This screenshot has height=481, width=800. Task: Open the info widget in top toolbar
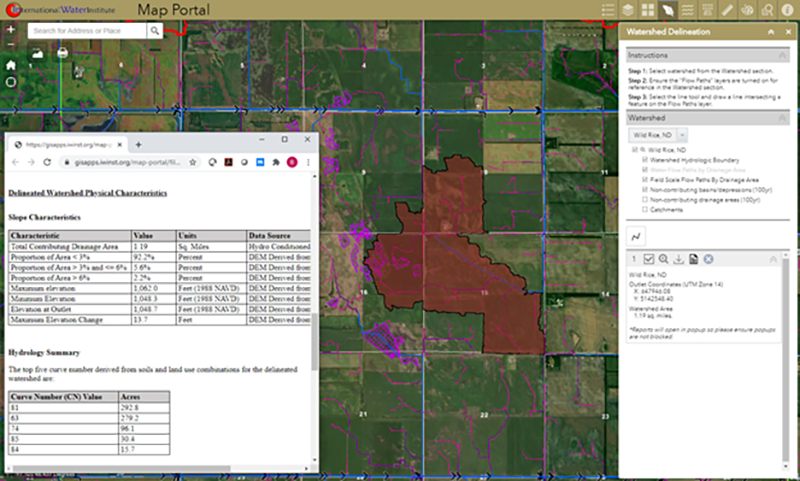pos(790,10)
